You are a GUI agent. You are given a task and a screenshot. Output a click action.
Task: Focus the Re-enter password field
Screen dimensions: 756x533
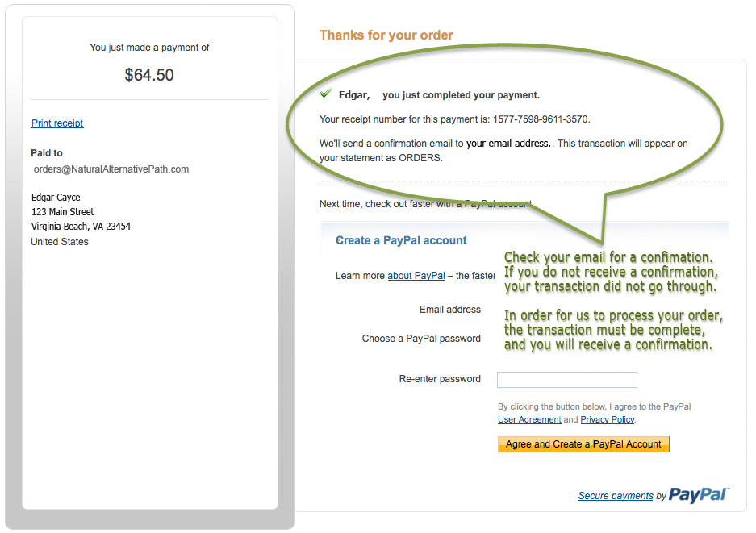567,380
